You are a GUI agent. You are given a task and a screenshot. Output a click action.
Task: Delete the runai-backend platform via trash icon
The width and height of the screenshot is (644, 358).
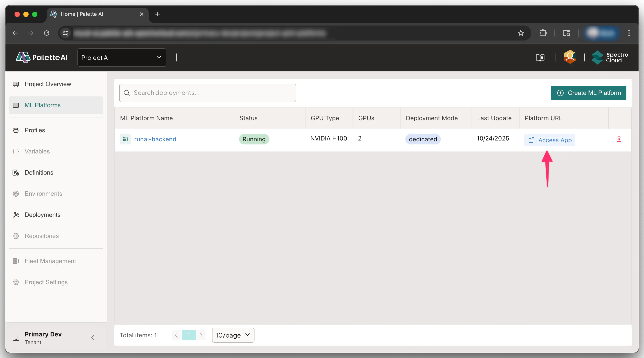618,139
